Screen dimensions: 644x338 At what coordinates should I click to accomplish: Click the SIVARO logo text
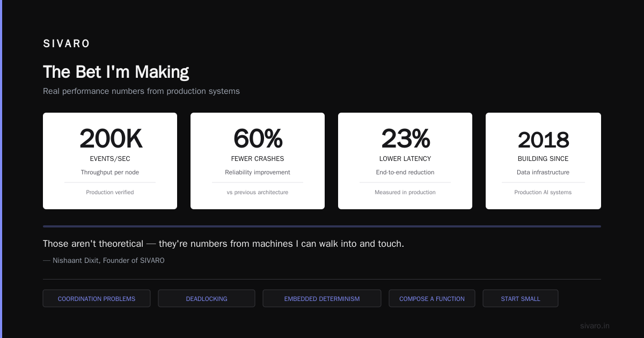[67, 44]
